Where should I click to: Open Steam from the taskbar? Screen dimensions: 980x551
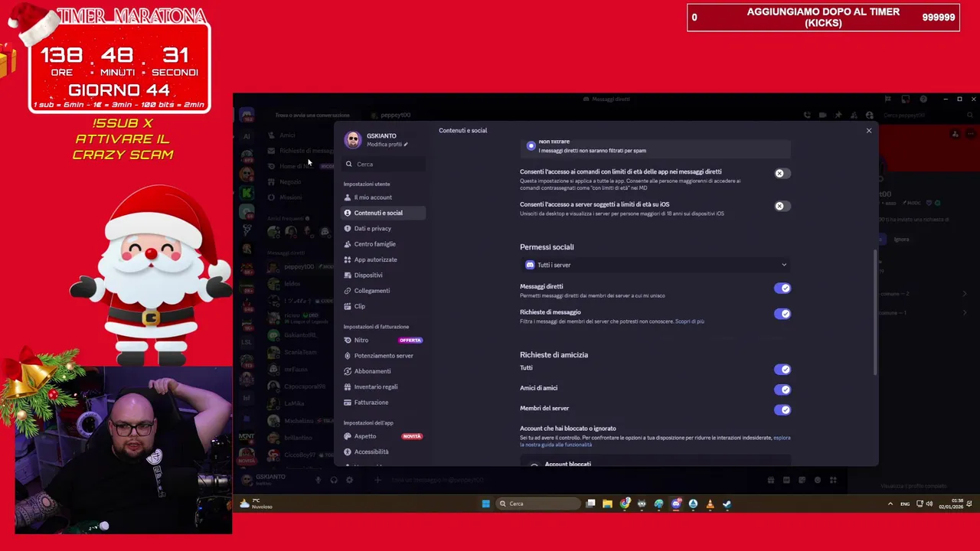click(727, 504)
